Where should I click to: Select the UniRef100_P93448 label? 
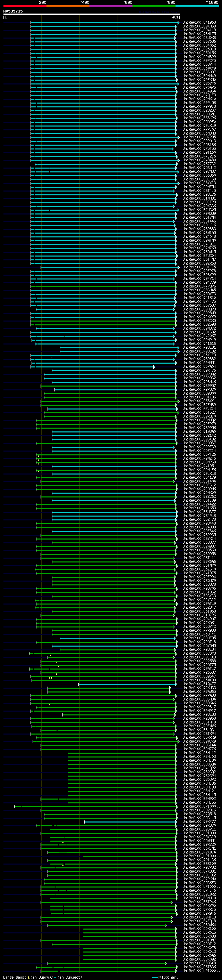click(x=199, y=524)
